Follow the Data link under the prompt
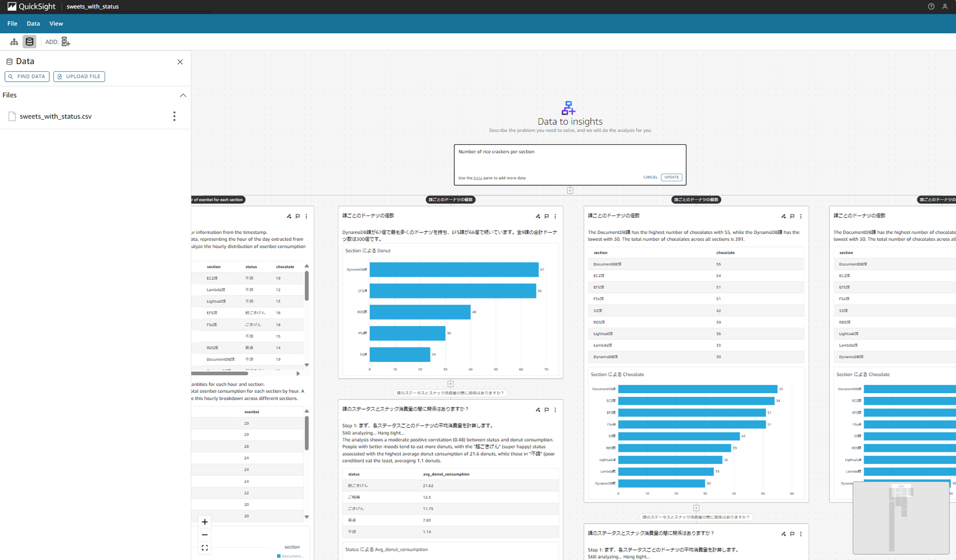 tap(478, 178)
